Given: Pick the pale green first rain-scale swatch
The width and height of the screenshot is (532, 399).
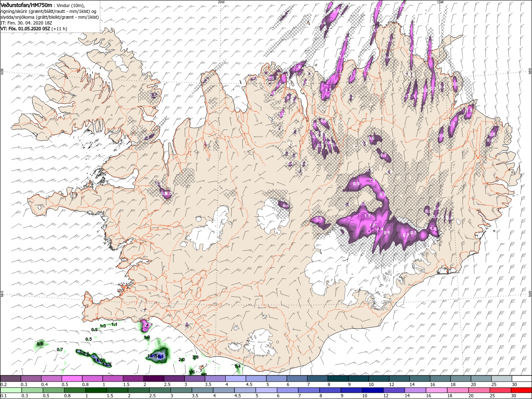Looking at the screenshot, I should point(10,390).
